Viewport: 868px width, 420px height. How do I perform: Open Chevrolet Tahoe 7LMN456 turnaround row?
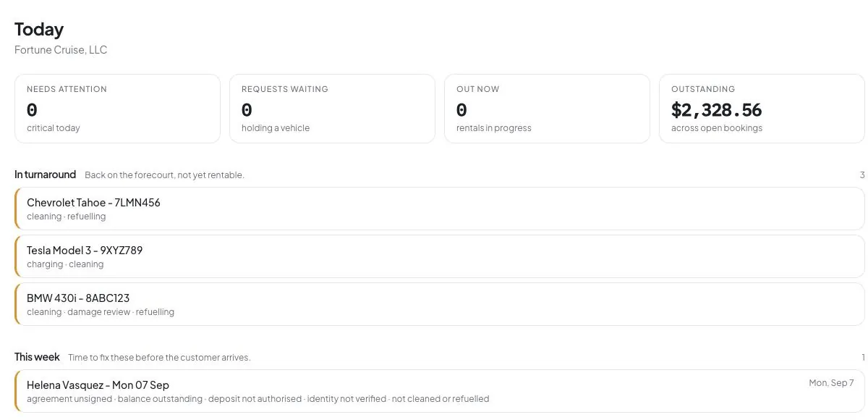click(x=440, y=209)
